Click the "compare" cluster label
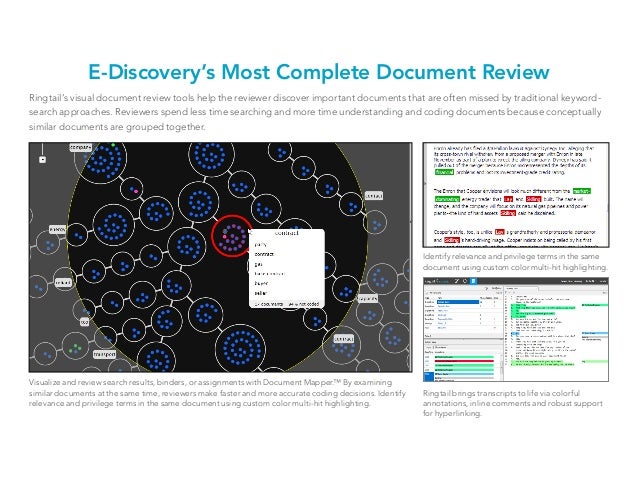 tap(81, 147)
